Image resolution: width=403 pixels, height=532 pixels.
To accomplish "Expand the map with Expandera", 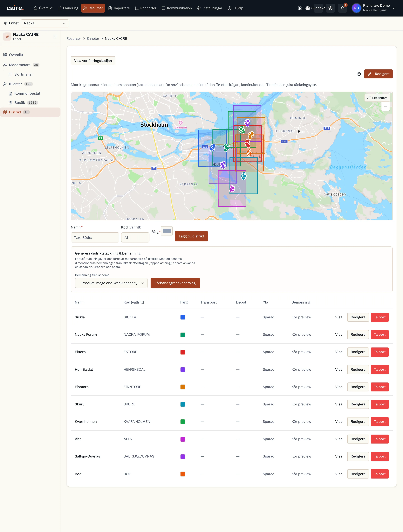I will 377,98.
